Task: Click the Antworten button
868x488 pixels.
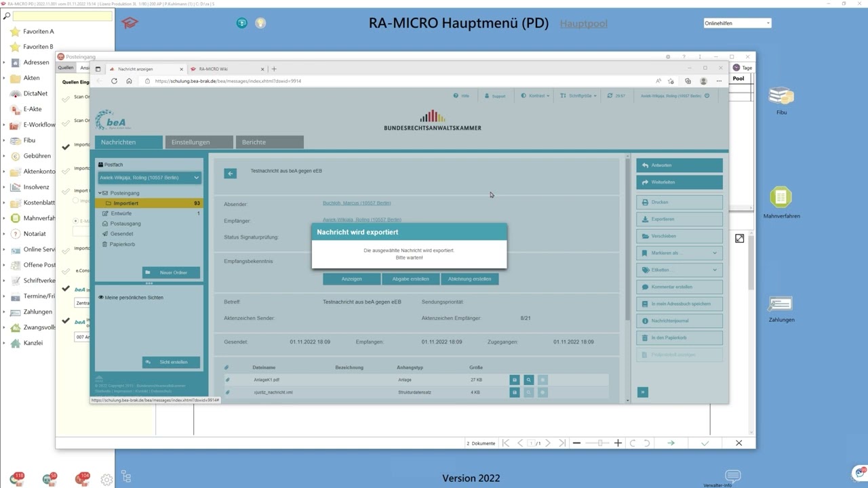Action: [x=679, y=165]
